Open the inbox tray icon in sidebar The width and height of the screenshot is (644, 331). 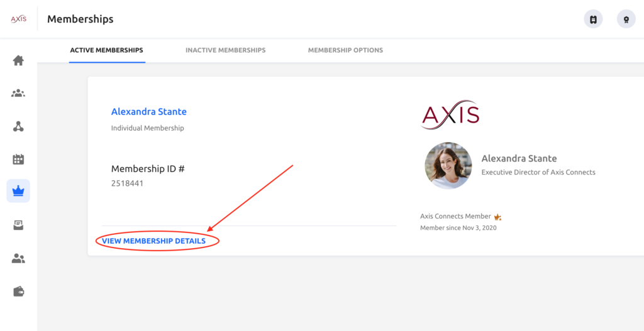coord(18,225)
